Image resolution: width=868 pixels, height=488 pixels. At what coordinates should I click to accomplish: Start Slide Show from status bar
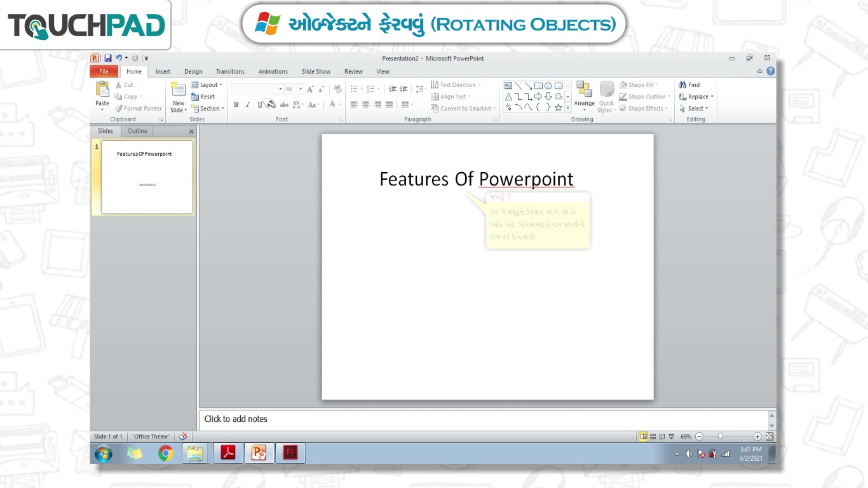(671, 437)
